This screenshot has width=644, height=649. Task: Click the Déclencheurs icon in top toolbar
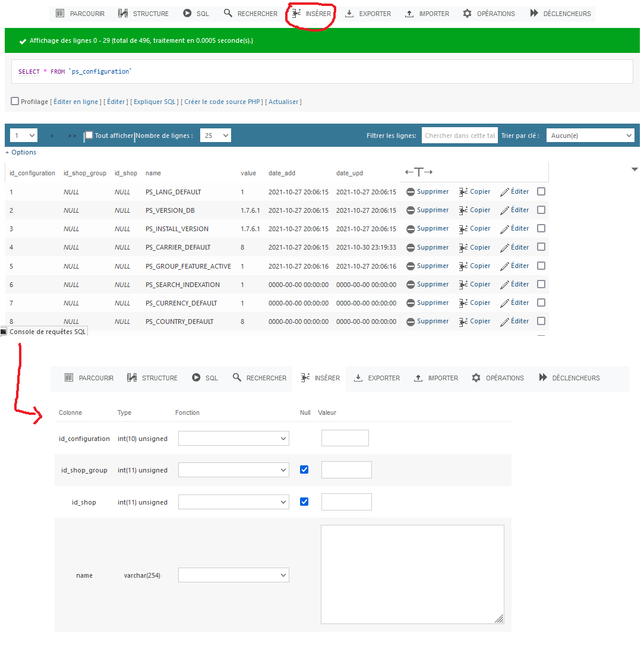pyautogui.click(x=534, y=13)
